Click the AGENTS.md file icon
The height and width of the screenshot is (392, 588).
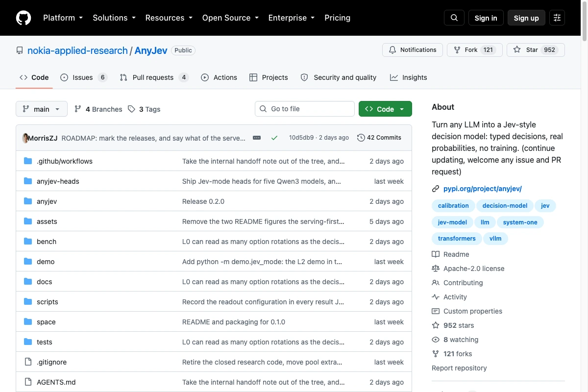point(28,382)
